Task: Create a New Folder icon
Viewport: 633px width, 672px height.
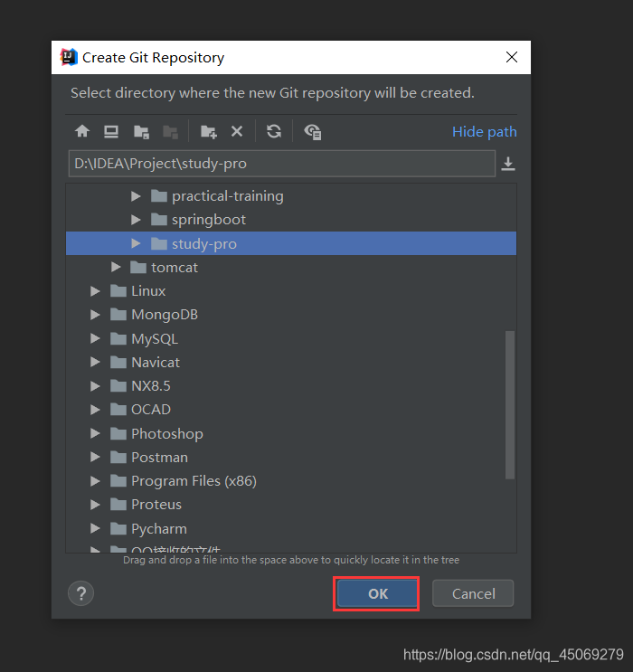Action: (209, 131)
